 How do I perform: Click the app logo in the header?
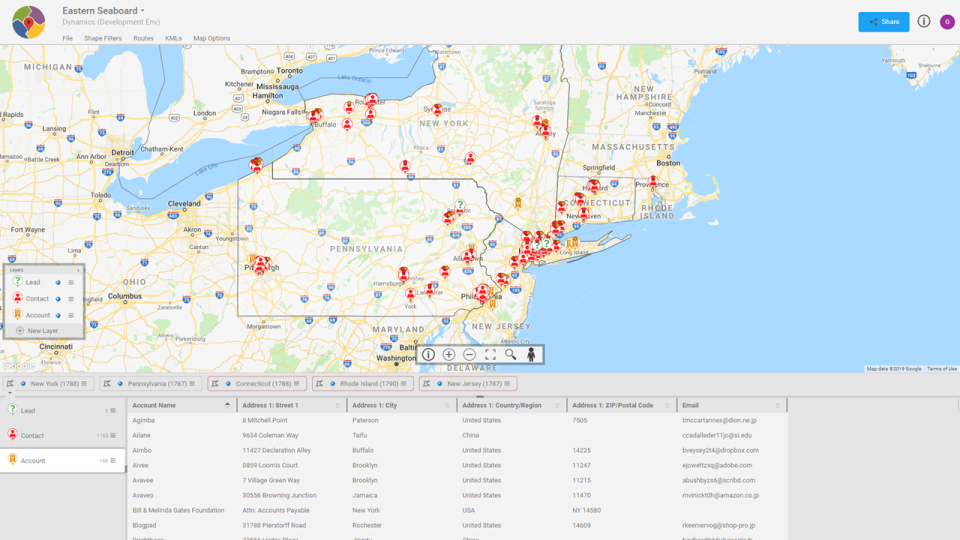[28, 22]
